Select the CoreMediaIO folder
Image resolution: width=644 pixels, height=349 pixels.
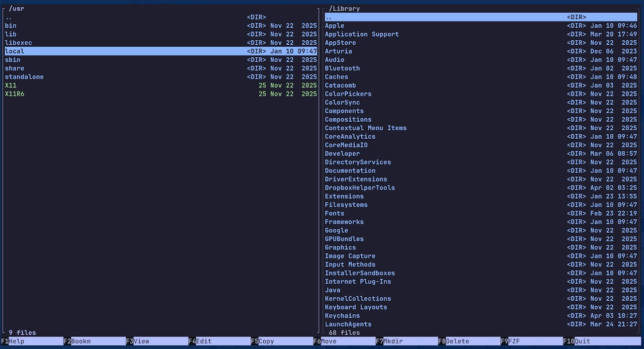coord(481,145)
